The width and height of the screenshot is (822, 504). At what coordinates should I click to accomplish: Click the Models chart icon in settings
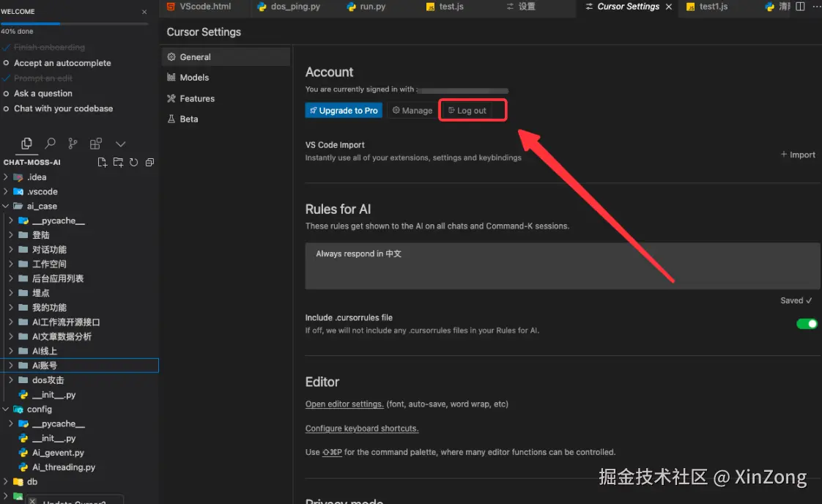point(171,77)
